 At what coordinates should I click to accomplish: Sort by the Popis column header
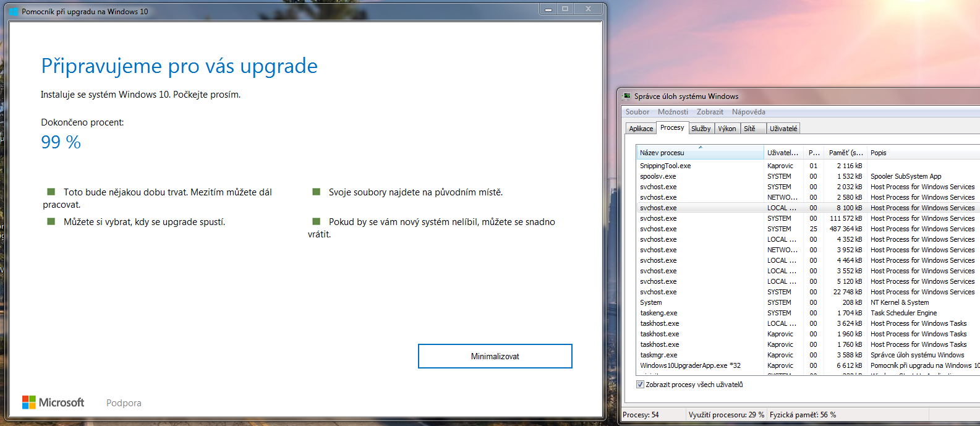coord(924,153)
